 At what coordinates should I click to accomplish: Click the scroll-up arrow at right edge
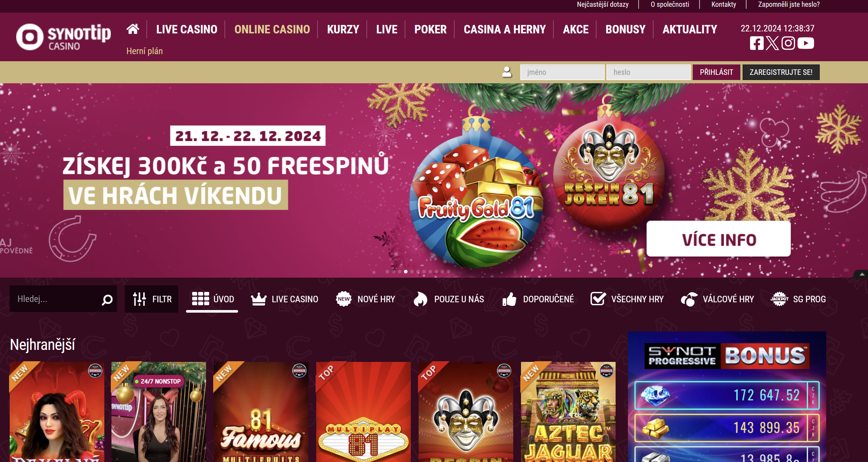pyautogui.click(x=861, y=274)
